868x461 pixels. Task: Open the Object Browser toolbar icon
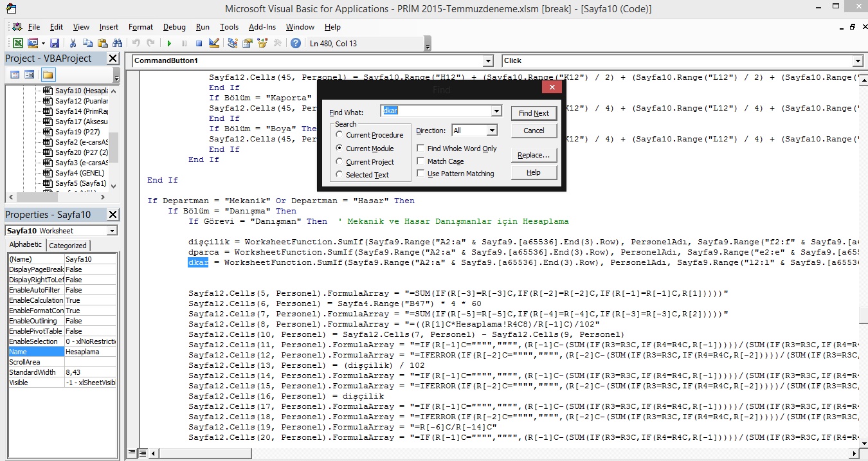tap(262, 43)
